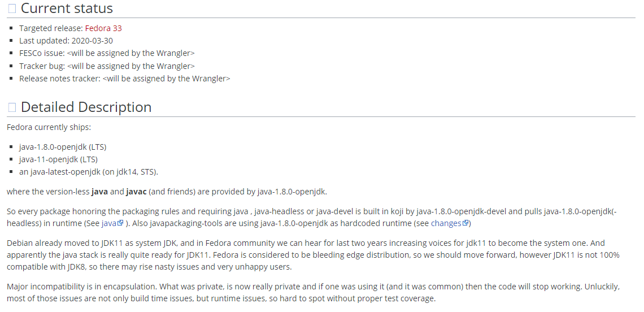This screenshot has height=312, width=644.
Task: Open the blue changes link
Action: [446, 223]
